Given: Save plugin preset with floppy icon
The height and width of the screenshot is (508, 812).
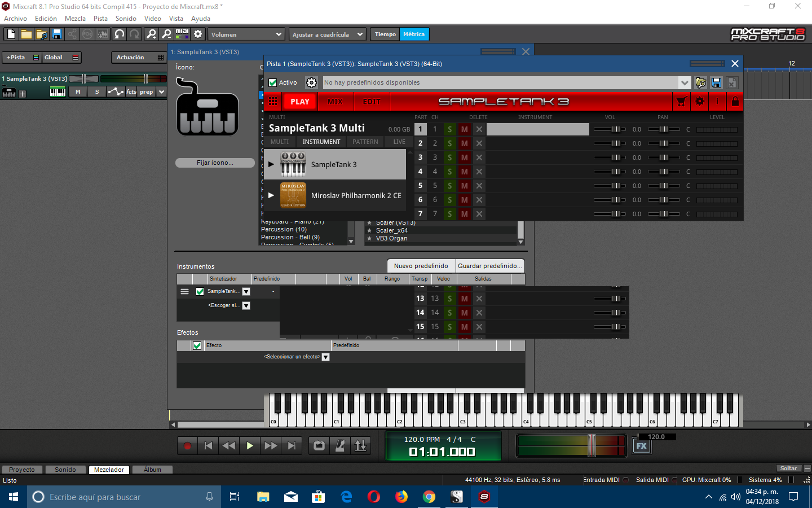Looking at the screenshot, I should point(716,82).
